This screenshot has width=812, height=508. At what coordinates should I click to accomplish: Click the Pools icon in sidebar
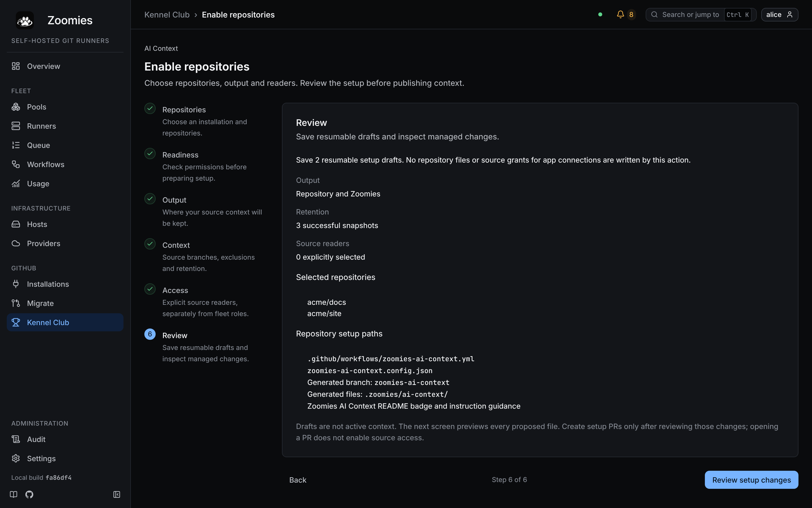coord(16,107)
